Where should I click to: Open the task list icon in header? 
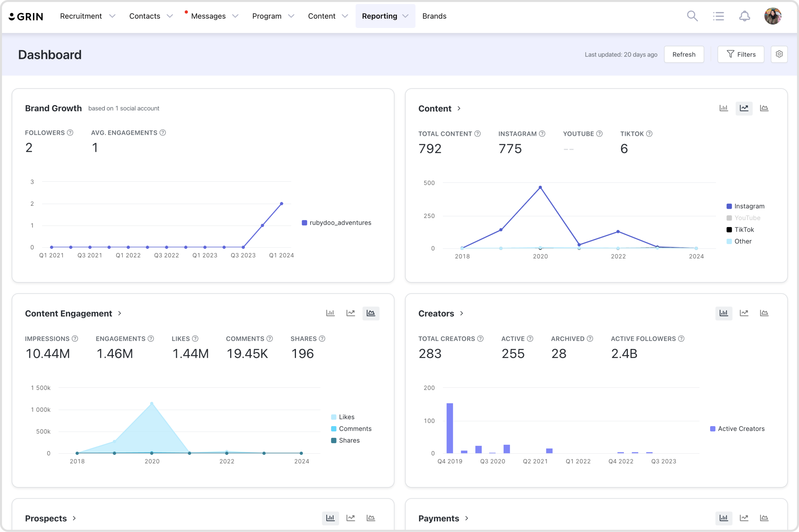tap(718, 16)
